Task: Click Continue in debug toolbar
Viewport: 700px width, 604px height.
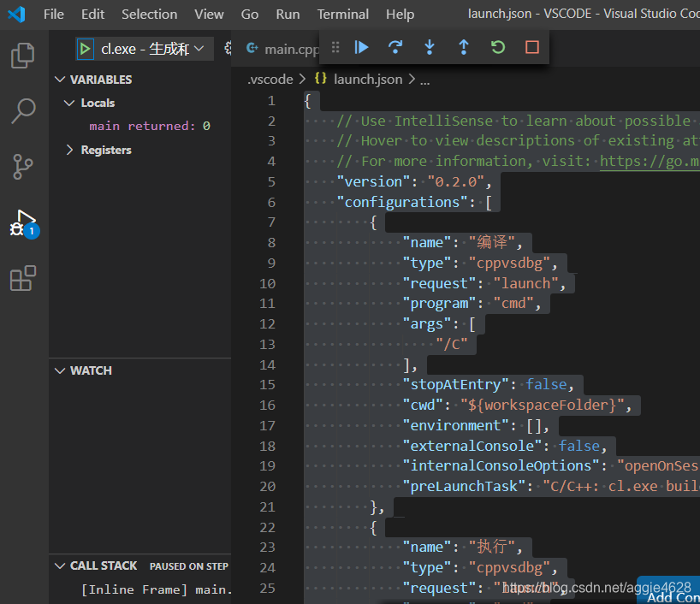Action: point(361,47)
